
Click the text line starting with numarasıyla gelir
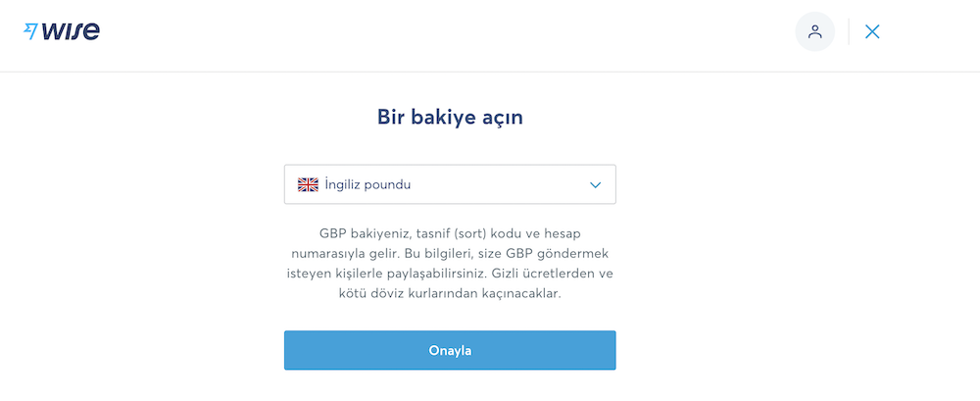(x=450, y=253)
